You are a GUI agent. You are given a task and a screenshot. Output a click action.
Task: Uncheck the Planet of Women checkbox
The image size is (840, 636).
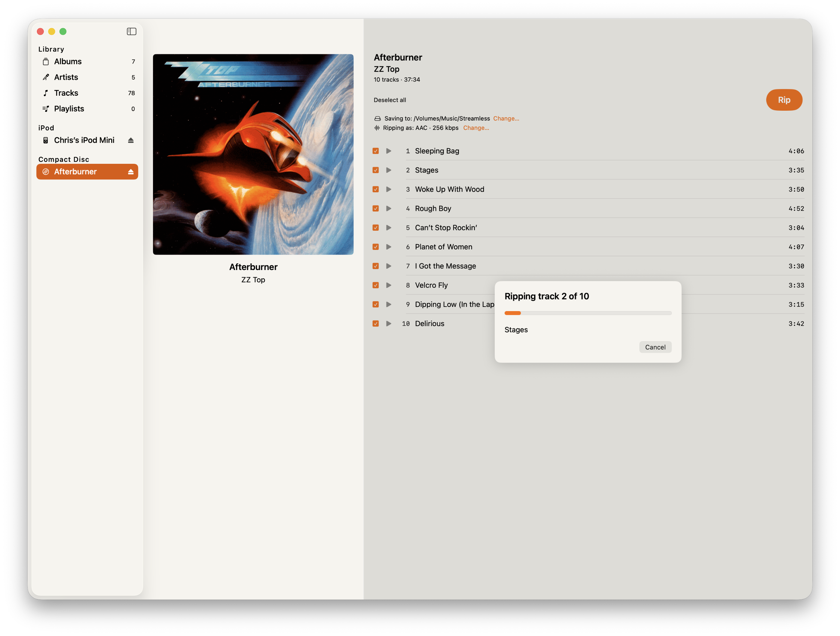pos(376,247)
